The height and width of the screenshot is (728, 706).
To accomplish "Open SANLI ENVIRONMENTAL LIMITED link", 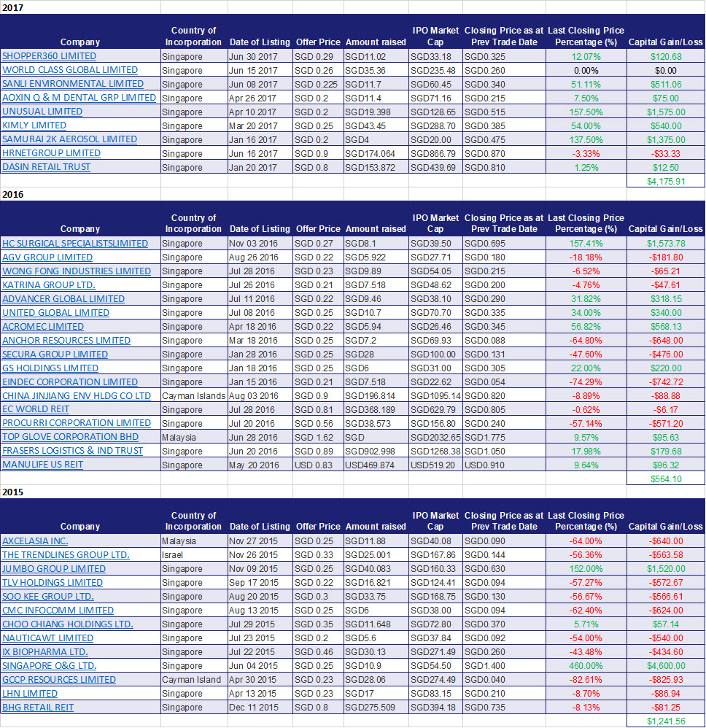I will click(73, 84).
